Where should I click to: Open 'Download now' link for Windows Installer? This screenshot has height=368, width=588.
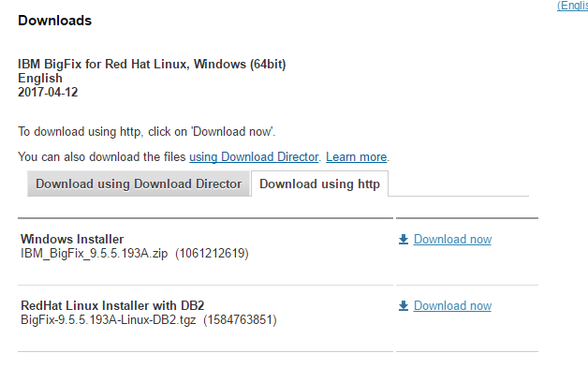coord(452,240)
